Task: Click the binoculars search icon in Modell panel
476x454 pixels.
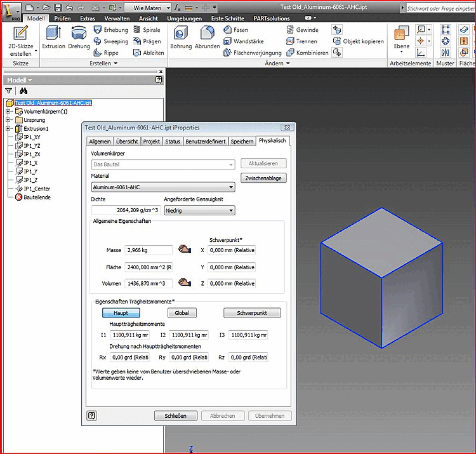Action: pyautogui.click(x=23, y=91)
